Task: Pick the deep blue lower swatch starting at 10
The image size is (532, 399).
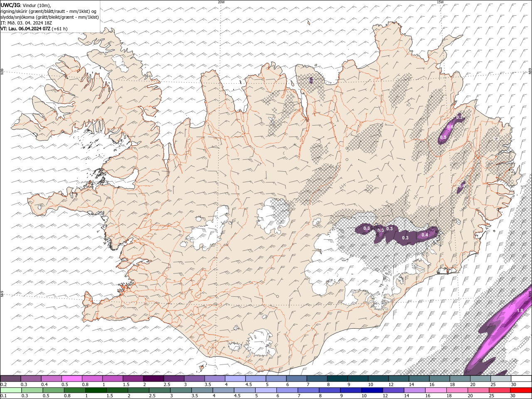Action: coord(372,390)
